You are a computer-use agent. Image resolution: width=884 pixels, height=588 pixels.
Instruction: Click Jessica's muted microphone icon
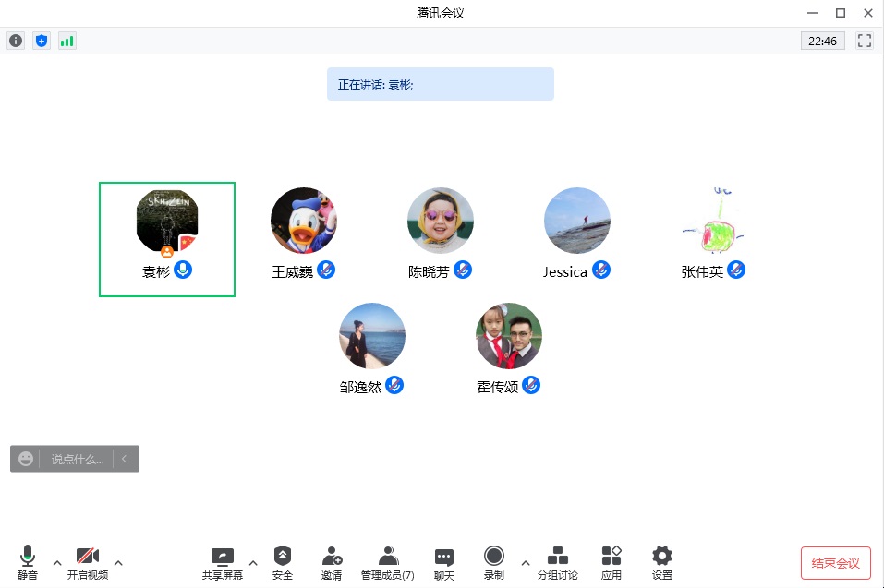(601, 270)
